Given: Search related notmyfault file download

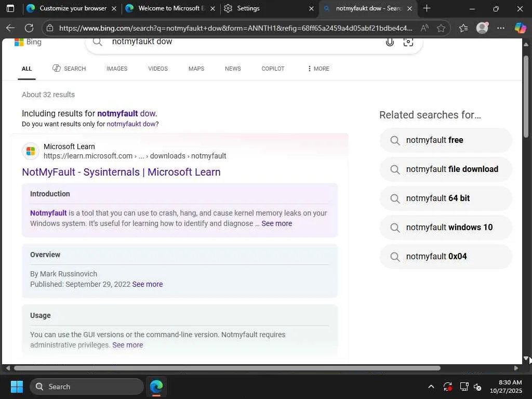Looking at the screenshot, I should coord(446,169).
